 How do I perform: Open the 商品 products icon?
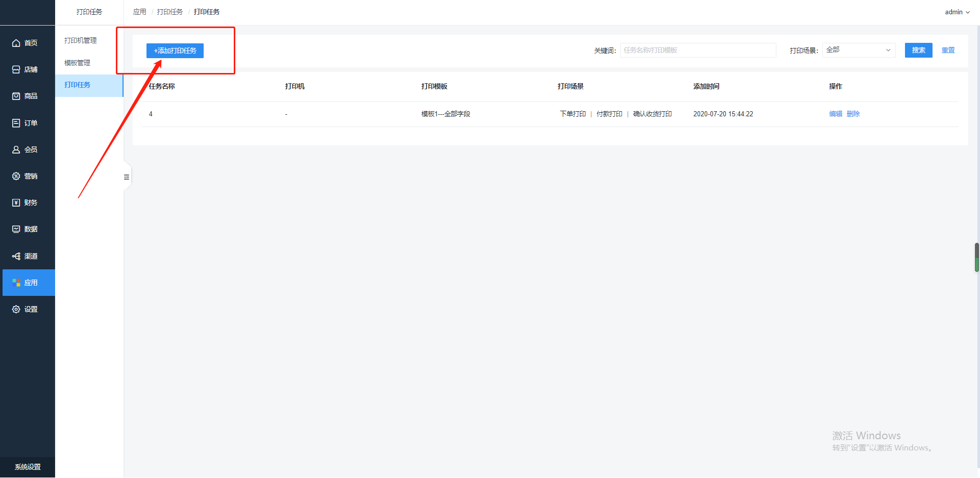coord(16,96)
